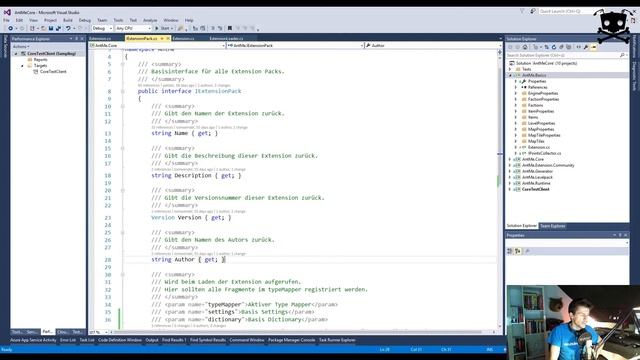Expand the AntMe.Generator project node
This screenshot has width=640, height=360.
coord(510,171)
